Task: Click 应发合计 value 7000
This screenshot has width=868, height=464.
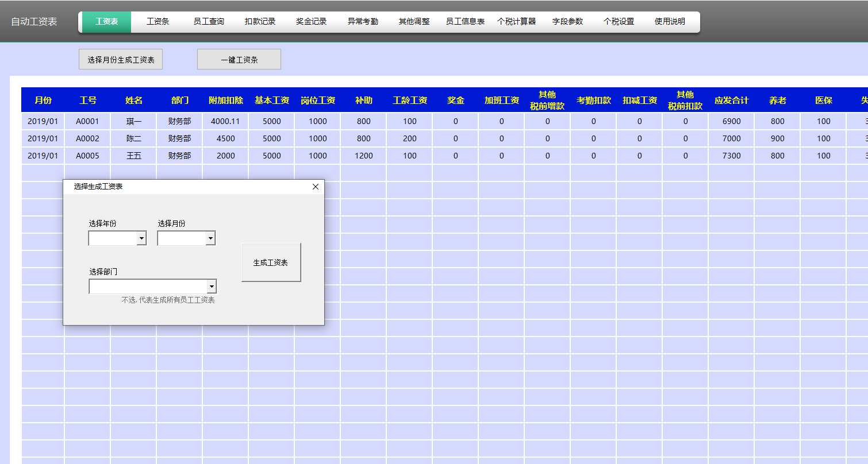Action: pyautogui.click(x=731, y=138)
